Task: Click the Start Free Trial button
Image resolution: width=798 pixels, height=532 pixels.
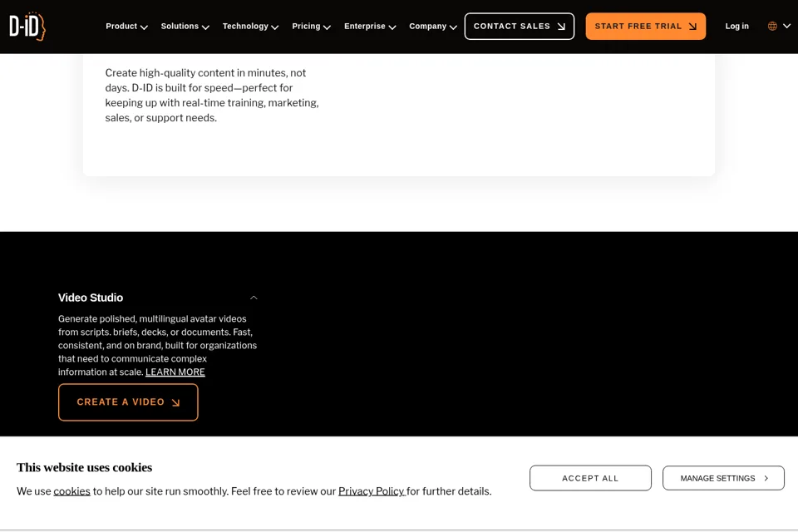Action: pyautogui.click(x=645, y=26)
